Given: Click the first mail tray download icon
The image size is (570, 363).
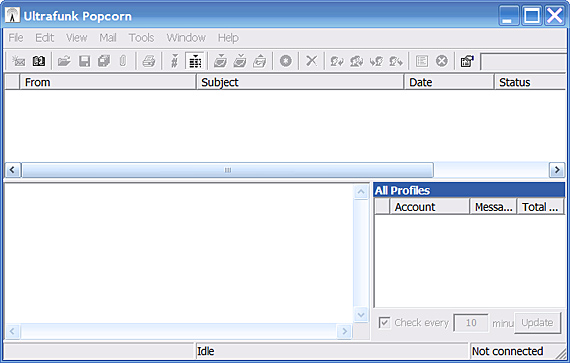Looking at the screenshot, I should pos(220,61).
